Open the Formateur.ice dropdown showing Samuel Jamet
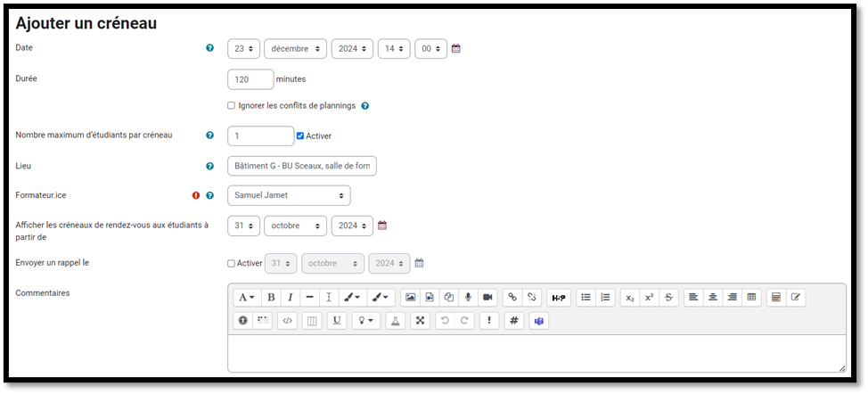Viewport: 868px width, 394px height. [289, 195]
